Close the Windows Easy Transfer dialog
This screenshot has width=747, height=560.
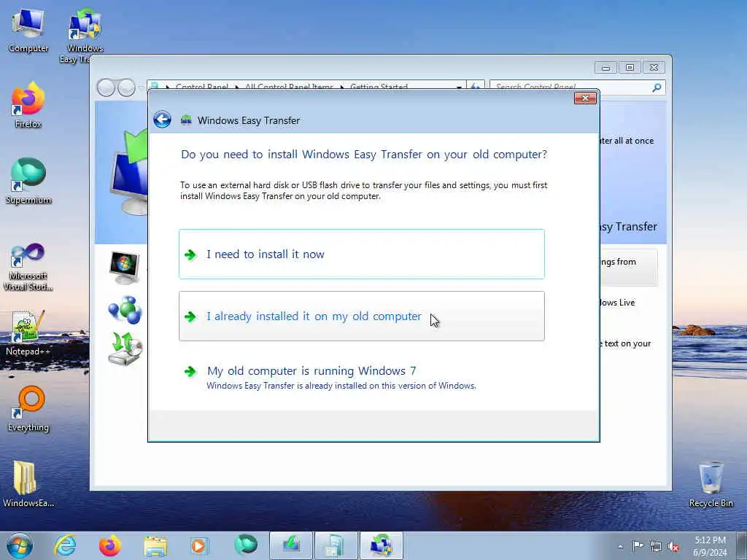coord(585,98)
